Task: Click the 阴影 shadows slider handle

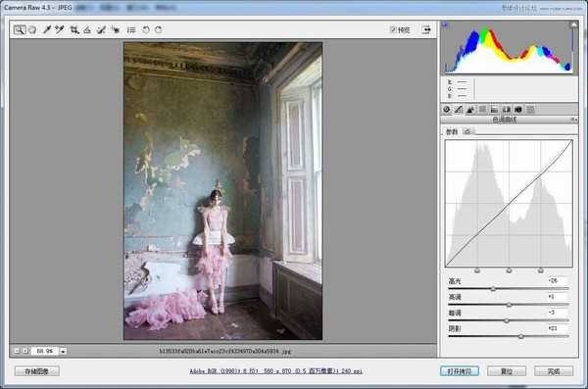Action: click(521, 336)
